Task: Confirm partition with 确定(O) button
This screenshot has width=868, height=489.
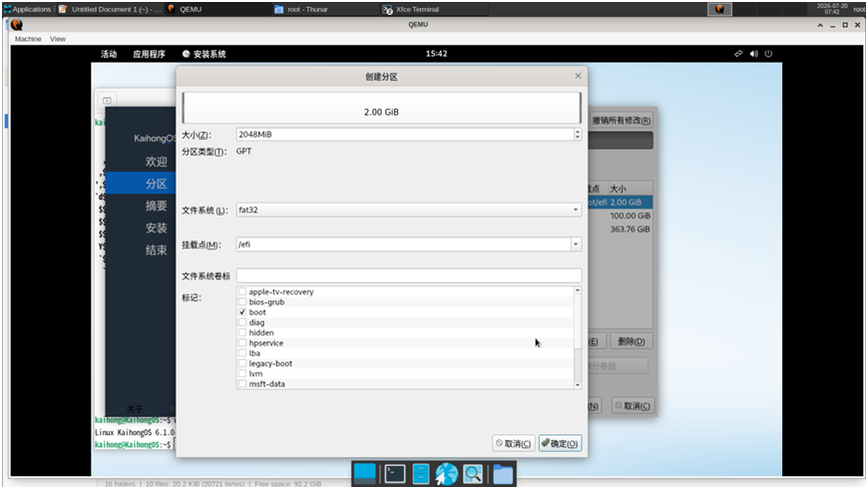Action: coord(560,443)
